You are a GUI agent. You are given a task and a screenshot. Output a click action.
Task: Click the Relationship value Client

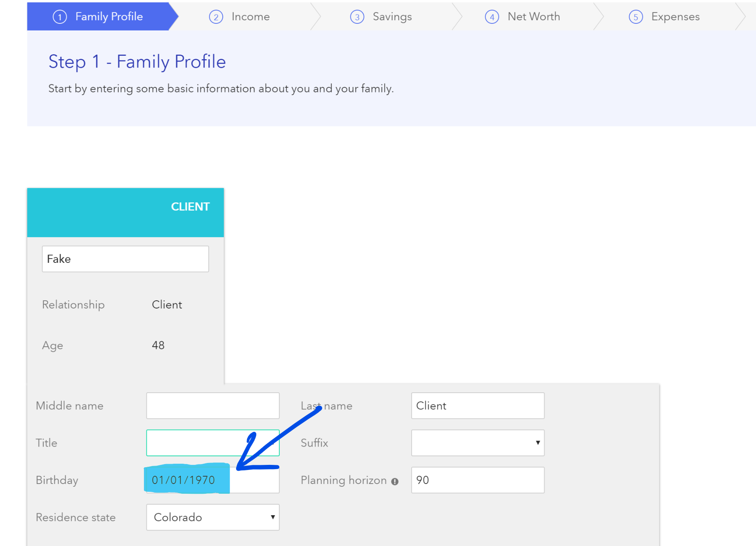tap(167, 305)
